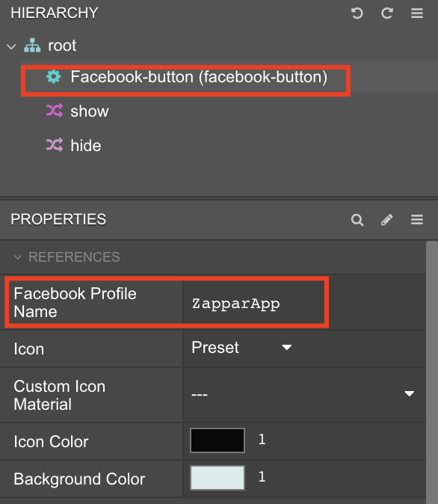The height and width of the screenshot is (504, 438).
Task: Collapse the References section chevron
Action: tap(18, 257)
